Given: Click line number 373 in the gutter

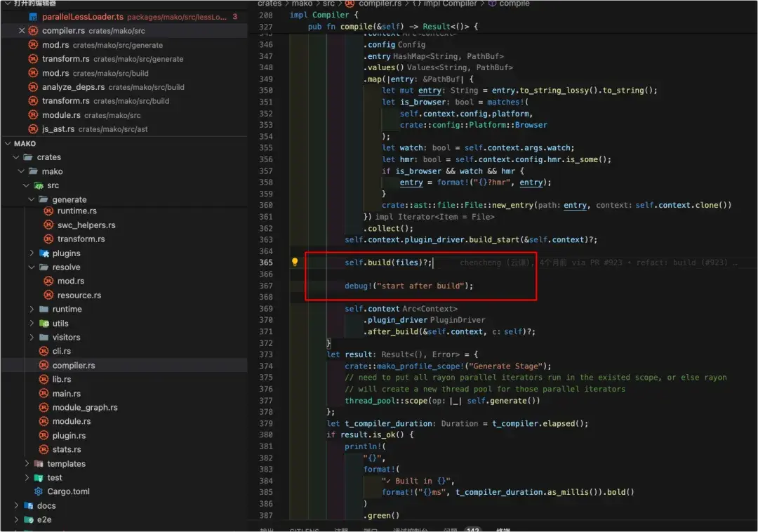Looking at the screenshot, I should 266,354.
